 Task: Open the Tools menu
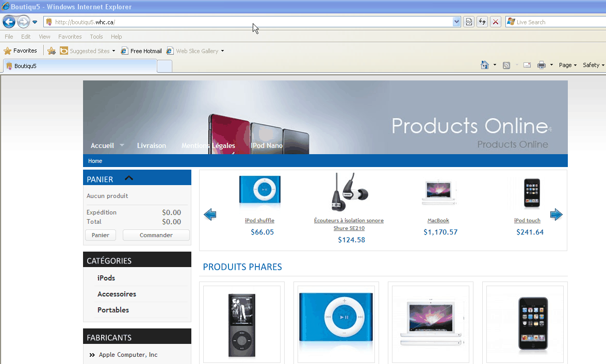[96, 37]
